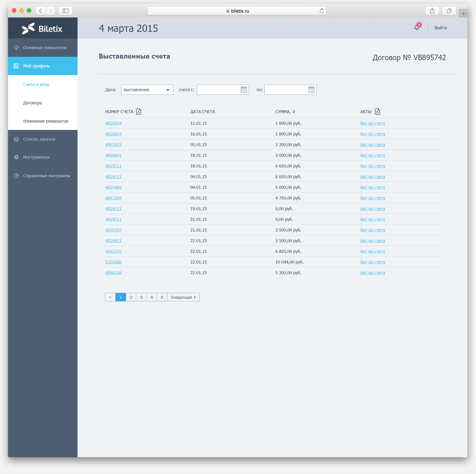Open Справочные материалы in sidebar
Screen dimensions: 476x474
click(x=43, y=176)
